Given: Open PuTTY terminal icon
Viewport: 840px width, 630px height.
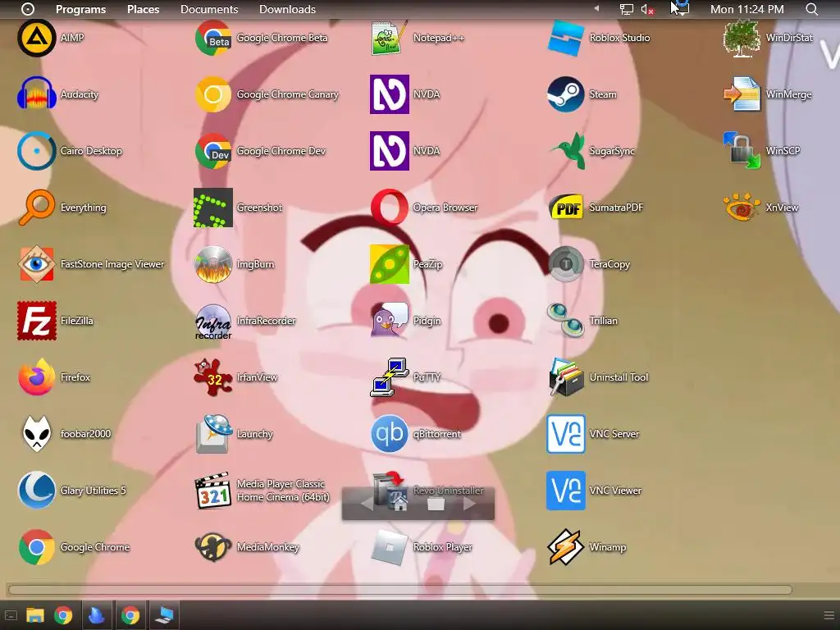Looking at the screenshot, I should point(390,377).
